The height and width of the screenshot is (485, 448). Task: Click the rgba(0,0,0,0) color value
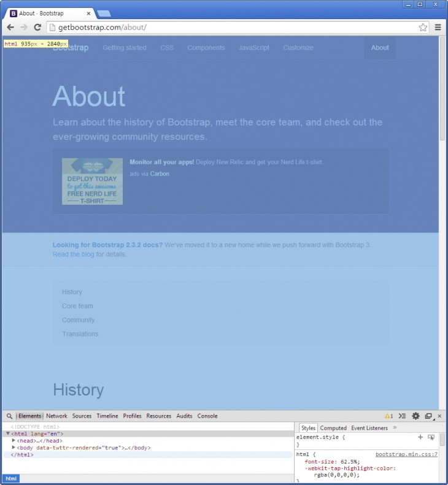click(x=336, y=475)
